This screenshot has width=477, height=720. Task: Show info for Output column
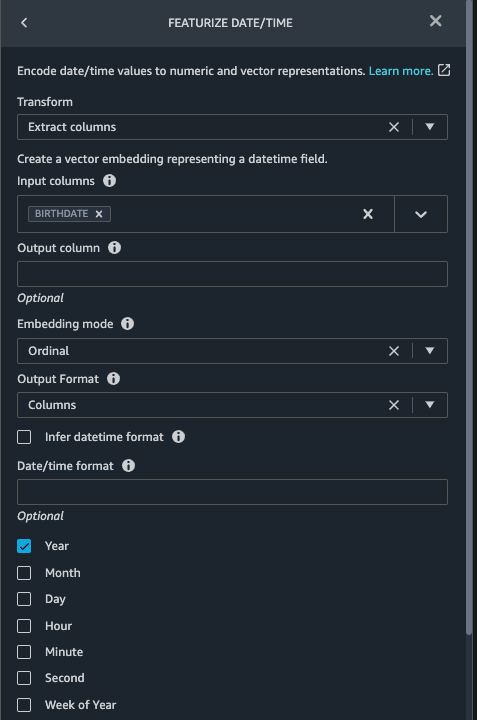114,248
